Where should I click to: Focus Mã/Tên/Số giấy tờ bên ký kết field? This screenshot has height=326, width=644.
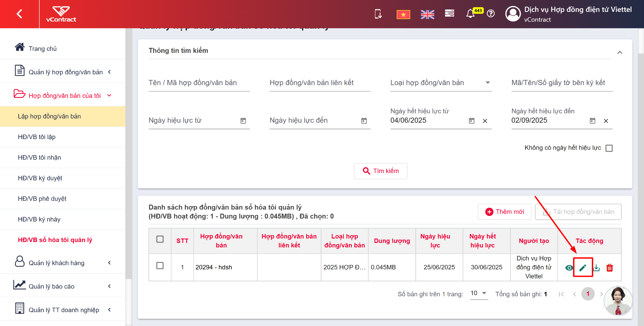(562, 83)
